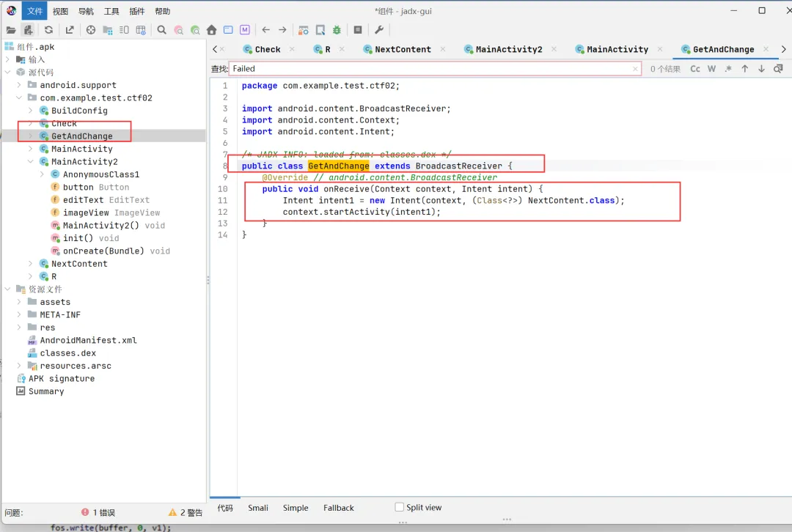792x532 pixels.
Task: Enable the Split view checkbox
Action: 400,507
